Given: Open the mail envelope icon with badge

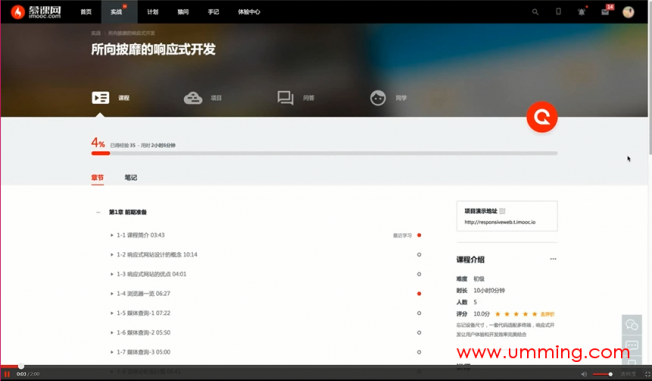Looking at the screenshot, I should tap(605, 12).
